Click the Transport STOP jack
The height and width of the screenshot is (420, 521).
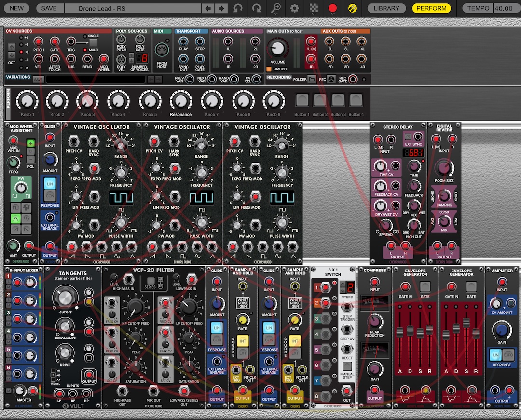(x=200, y=41)
